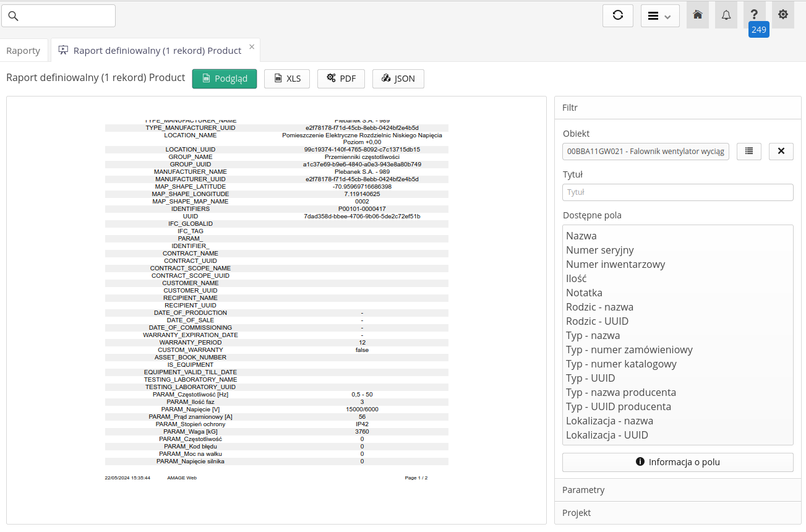This screenshot has height=532, width=806.
Task: Click the list icon next to Obiekt
Action: pyautogui.click(x=749, y=152)
